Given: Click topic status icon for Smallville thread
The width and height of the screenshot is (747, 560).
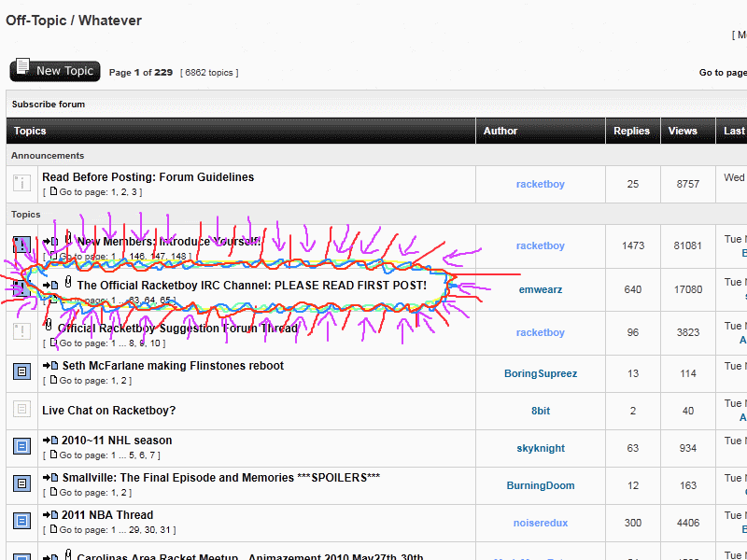Looking at the screenshot, I should click(x=21, y=483).
